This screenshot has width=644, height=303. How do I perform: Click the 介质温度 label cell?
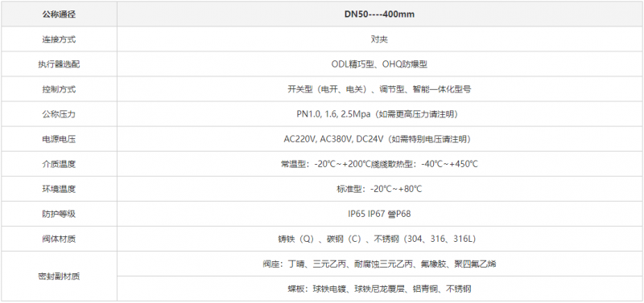(x=59, y=164)
